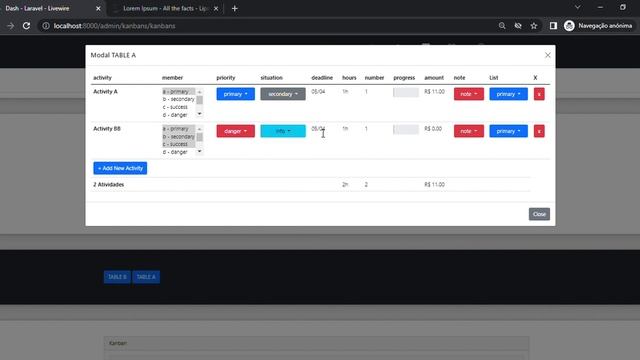The height and width of the screenshot is (360, 640).
Task: Delete Activity BB with red x button
Action: pos(539,131)
